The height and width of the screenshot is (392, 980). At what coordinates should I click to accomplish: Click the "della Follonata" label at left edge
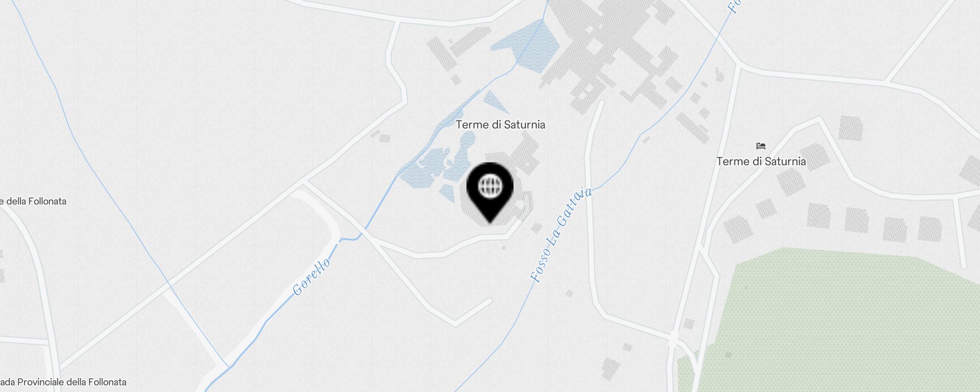point(33,201)
